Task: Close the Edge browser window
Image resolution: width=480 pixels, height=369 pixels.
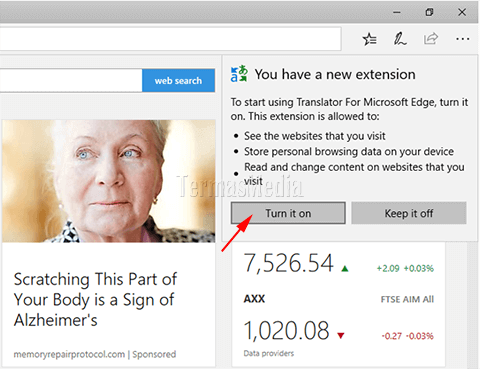Action: 462,12
